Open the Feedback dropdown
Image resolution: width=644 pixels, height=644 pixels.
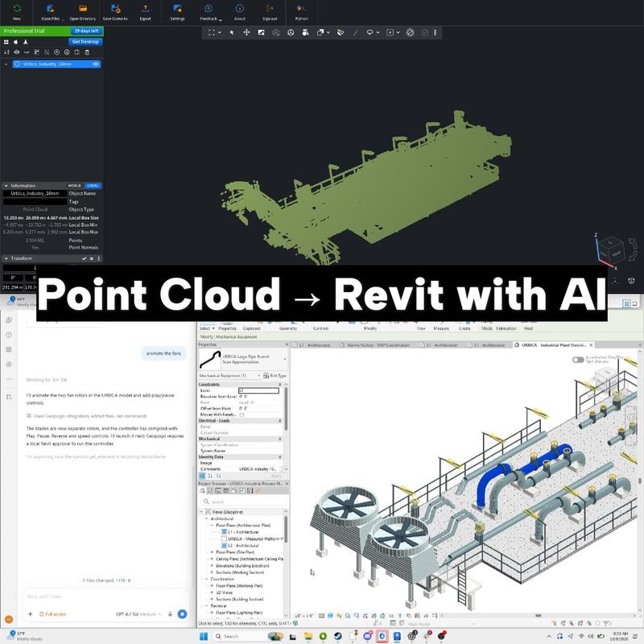pyautogui.click(x=211, y=11)
